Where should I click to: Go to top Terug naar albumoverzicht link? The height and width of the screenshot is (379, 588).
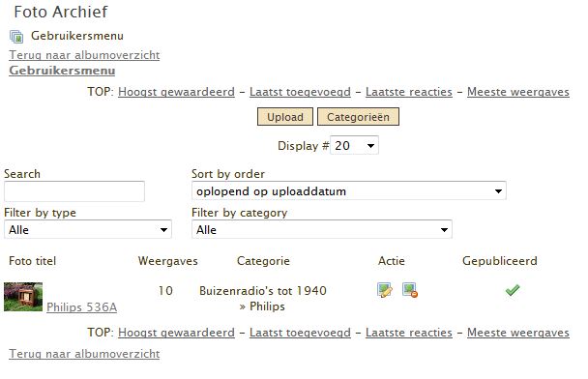tap(84, 55)
